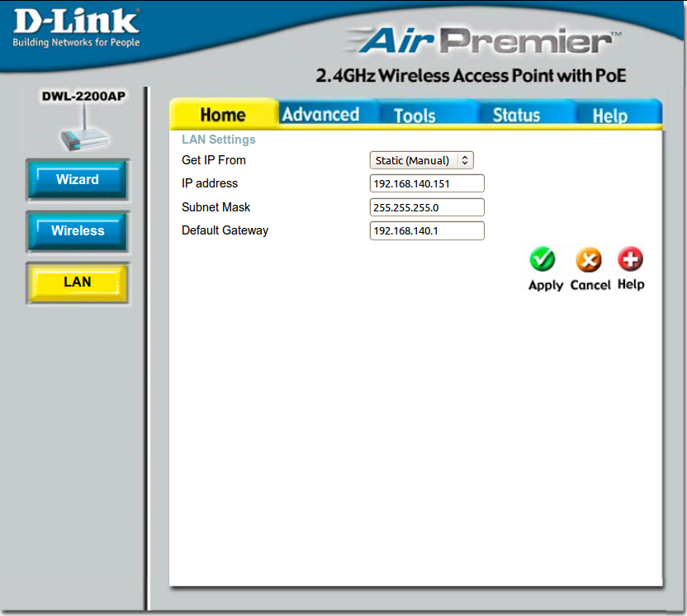Click the DWL-2200AP model label
This screenshot has width=687, height=616.
coord(83,97)
